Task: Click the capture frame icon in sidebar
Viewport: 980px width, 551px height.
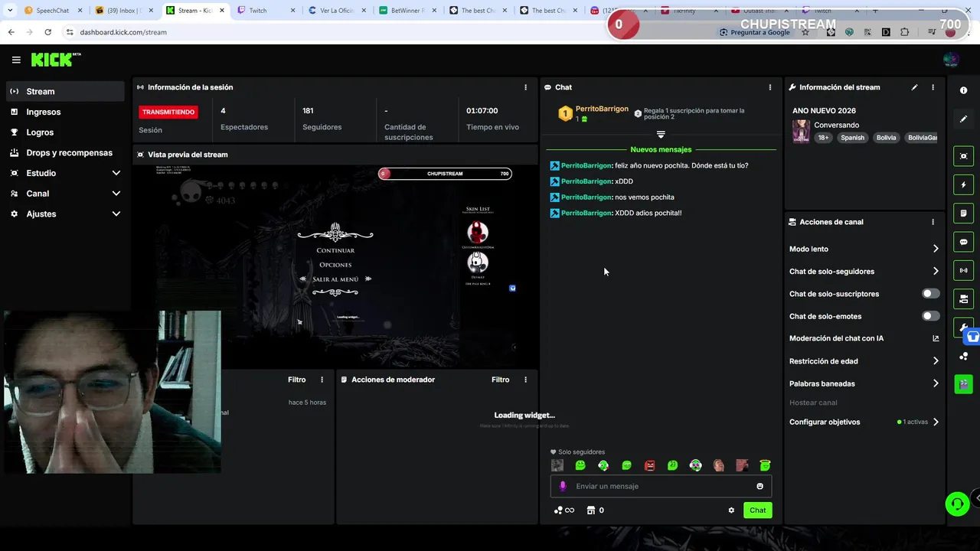Action: [x=963, y=156]
